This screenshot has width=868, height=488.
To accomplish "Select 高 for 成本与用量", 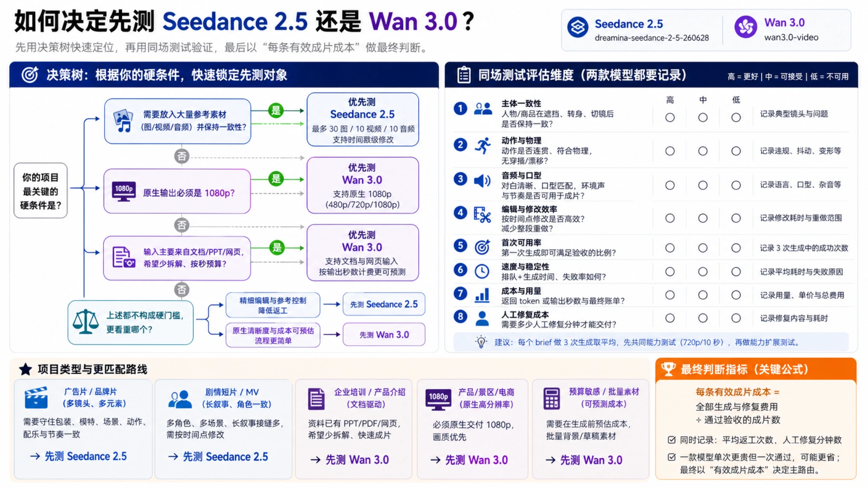I will (x=670, y=295).
